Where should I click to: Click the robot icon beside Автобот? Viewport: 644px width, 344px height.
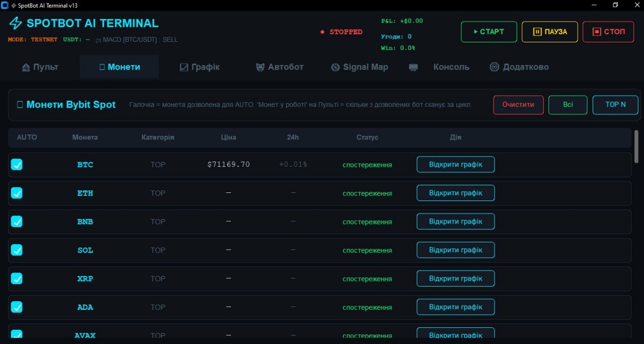260,67
